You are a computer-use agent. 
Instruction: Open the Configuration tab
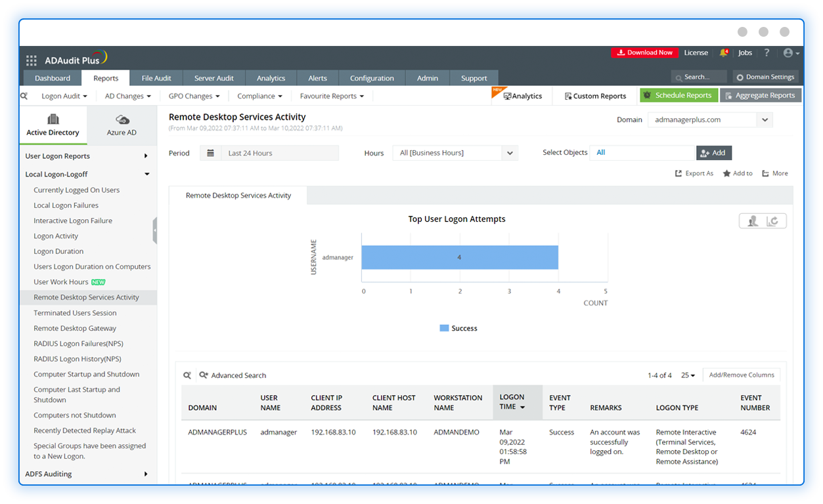pos(372,78)
